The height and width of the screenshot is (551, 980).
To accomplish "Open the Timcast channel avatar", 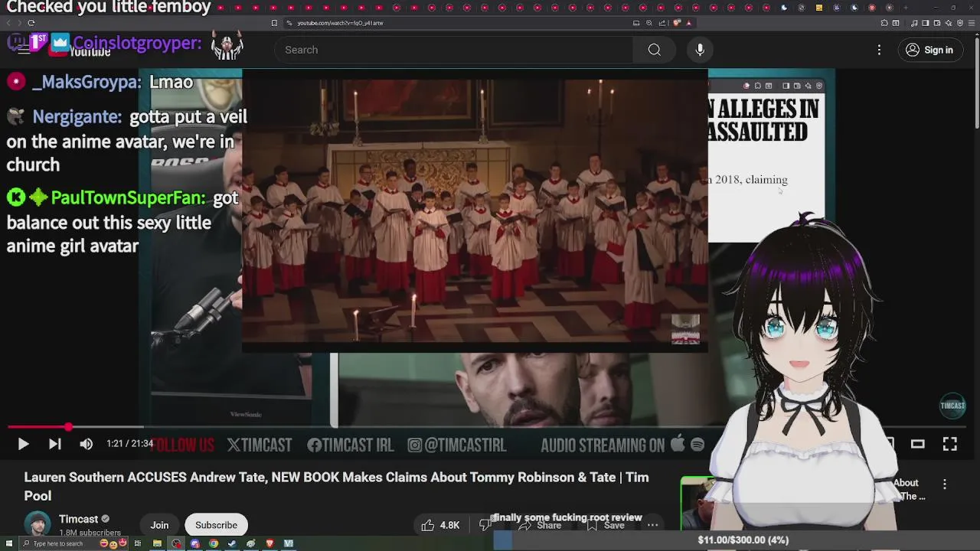I will 38,525.
